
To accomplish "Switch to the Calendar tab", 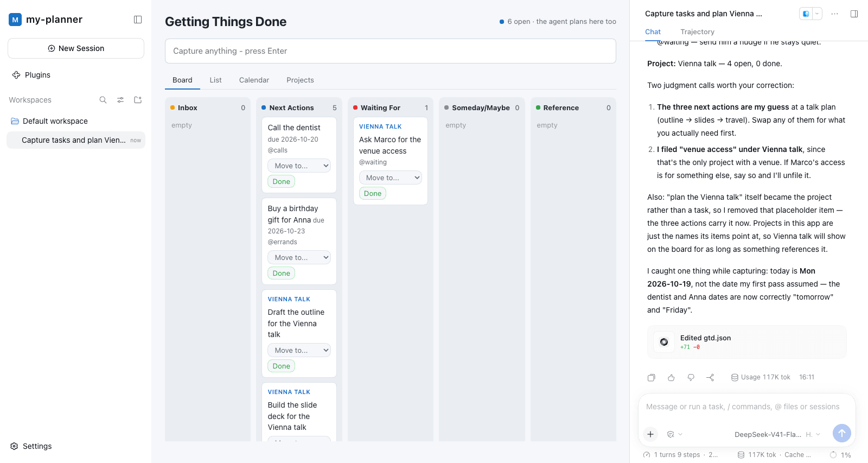I will [254, 80].
